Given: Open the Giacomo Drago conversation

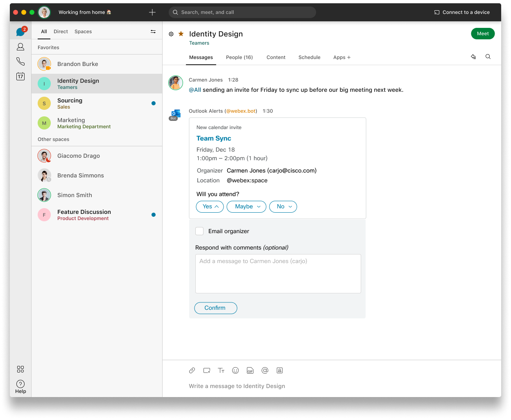Looking at the screenshot, I should click(97, 156).
